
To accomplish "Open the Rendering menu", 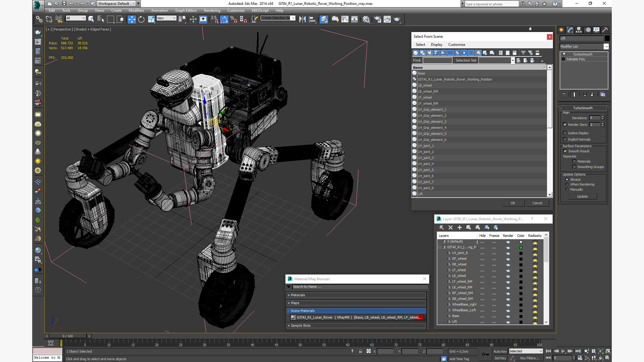I will (x=212, y=11).
